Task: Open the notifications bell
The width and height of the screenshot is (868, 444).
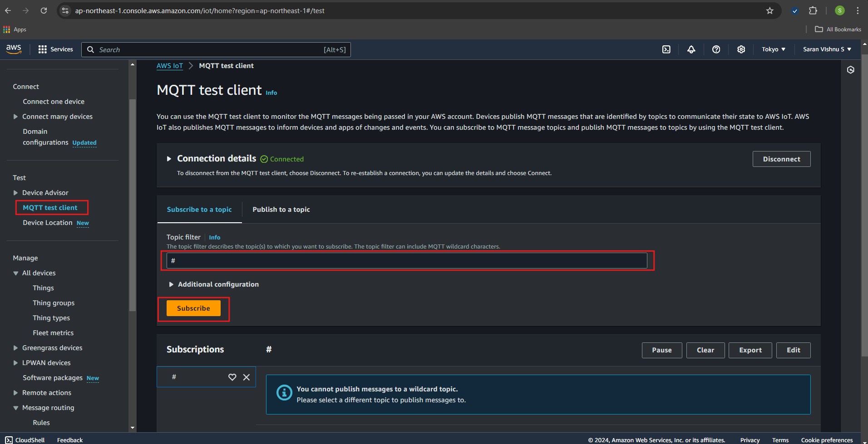Action: [691, 49]
